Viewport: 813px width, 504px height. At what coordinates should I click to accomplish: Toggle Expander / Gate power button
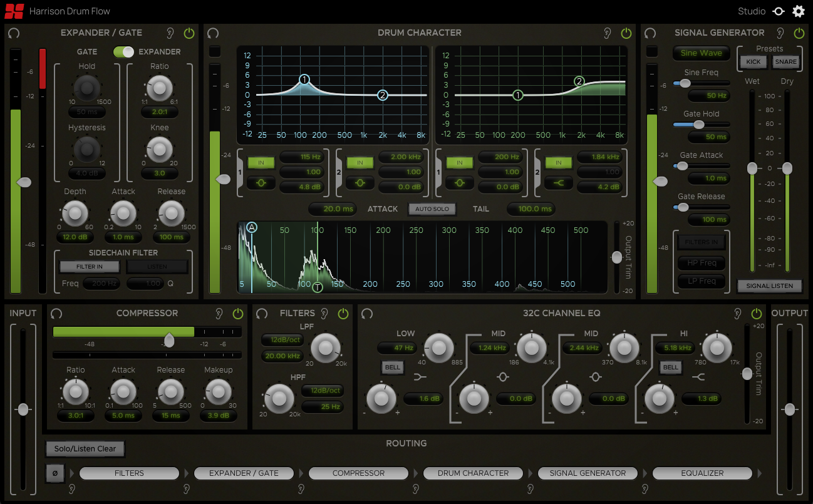click(189, 33)
